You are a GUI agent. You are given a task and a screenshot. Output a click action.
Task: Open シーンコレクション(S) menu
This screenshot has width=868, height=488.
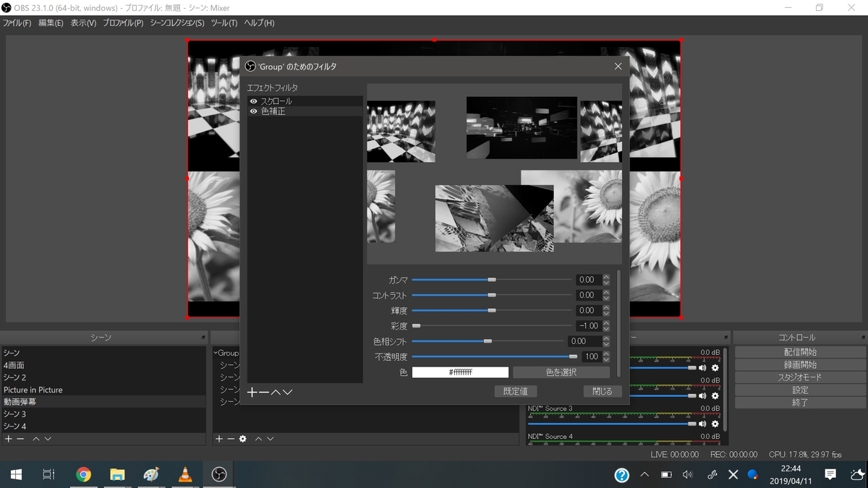tap(177, 23)
